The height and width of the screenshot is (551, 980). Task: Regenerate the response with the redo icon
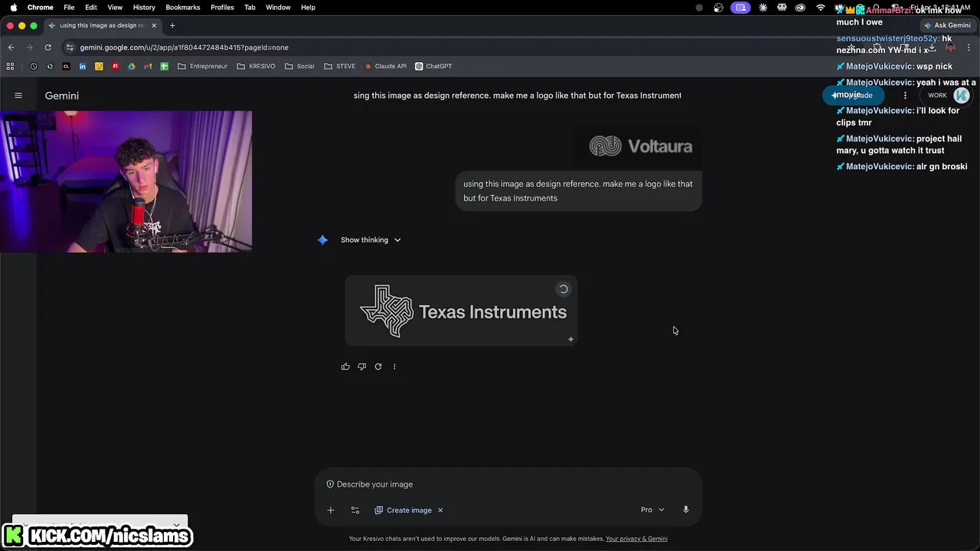tap(378, 367)
